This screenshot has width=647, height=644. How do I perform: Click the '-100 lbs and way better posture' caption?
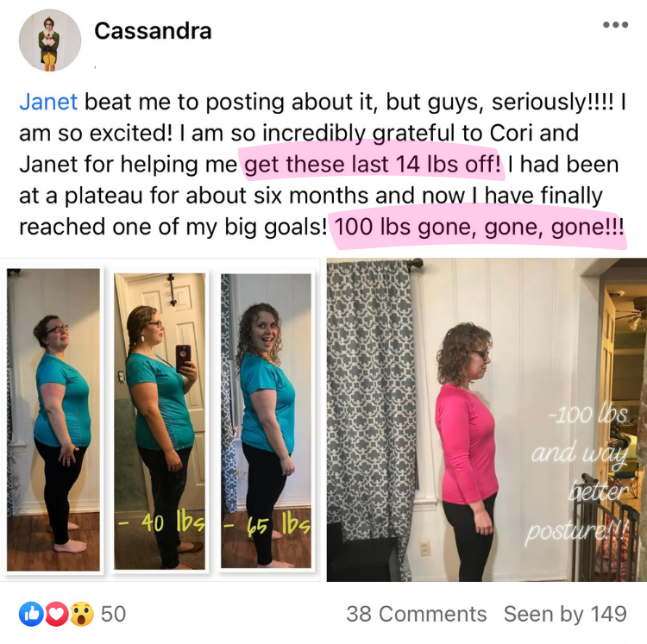[x=578, y=474]
